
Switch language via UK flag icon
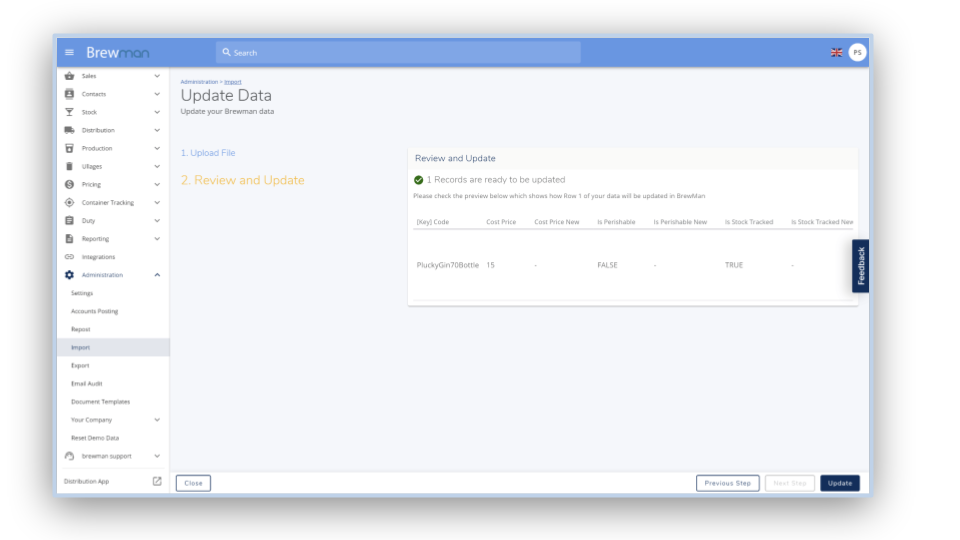coord(836,53)
